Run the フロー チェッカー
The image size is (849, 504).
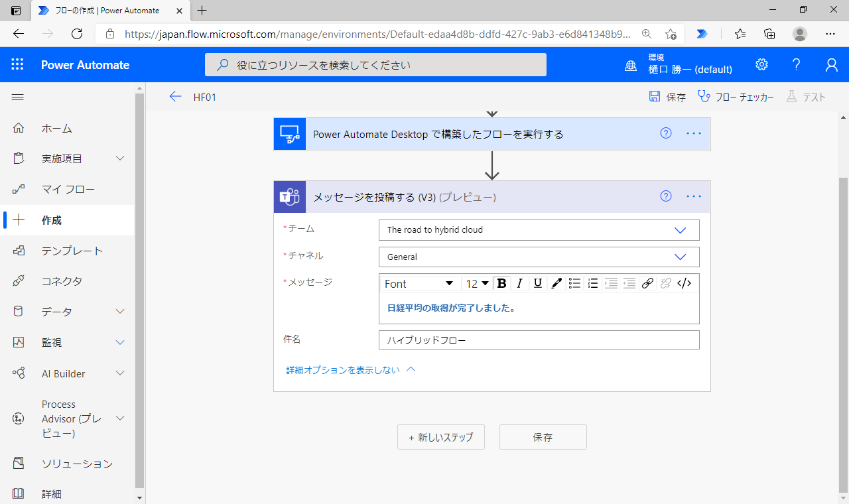[736, 97]
